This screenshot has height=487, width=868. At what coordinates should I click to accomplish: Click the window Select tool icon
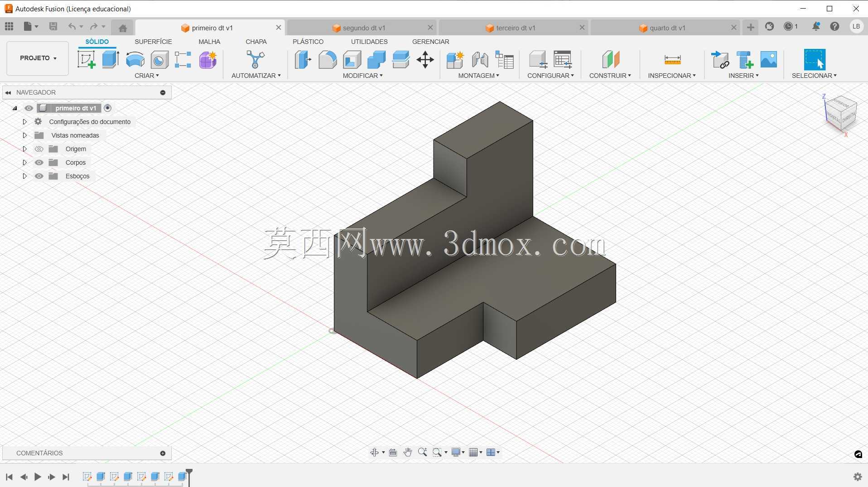click(815, 60)
